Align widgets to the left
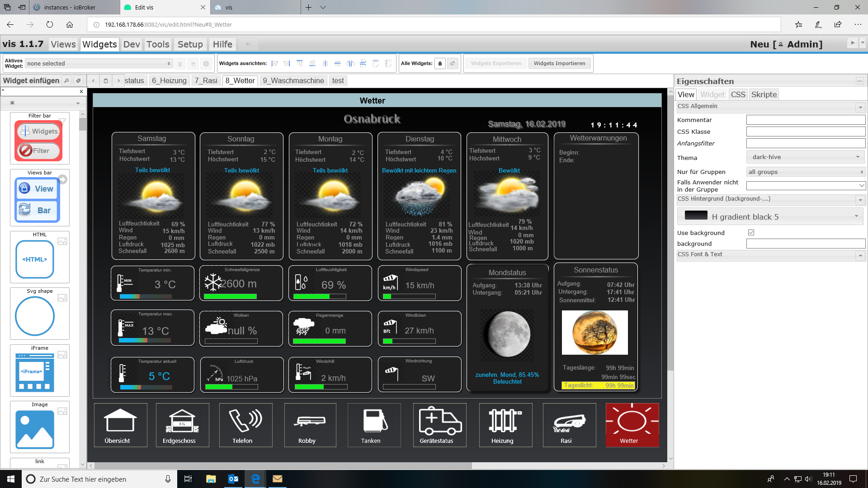This screenshot has height=488, width=868. pyautogui.click(x=274, y=64)
